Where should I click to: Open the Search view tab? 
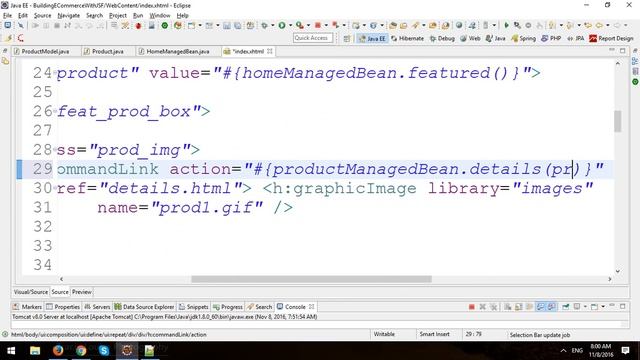pyautogui.click(x=260, y=307)
